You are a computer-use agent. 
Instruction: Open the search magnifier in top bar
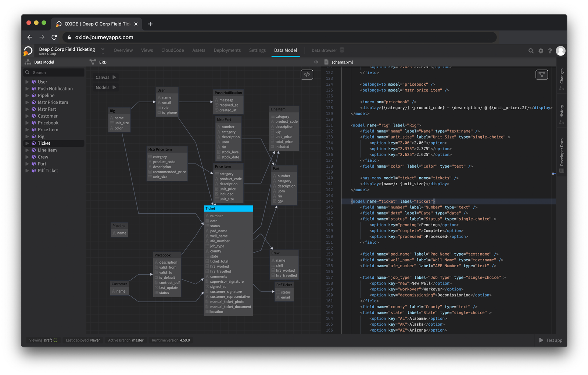click(531, 51)
